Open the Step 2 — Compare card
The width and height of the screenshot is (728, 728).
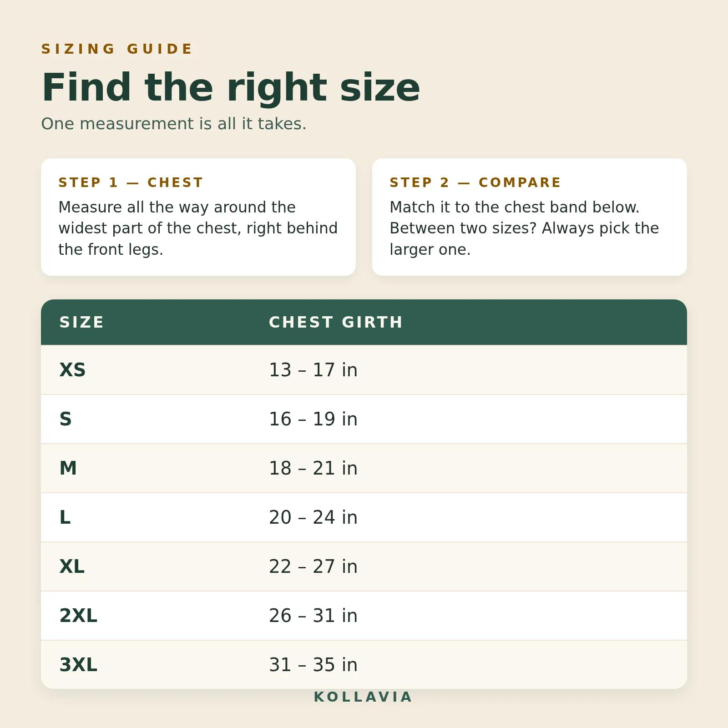(x=530, y=217)
